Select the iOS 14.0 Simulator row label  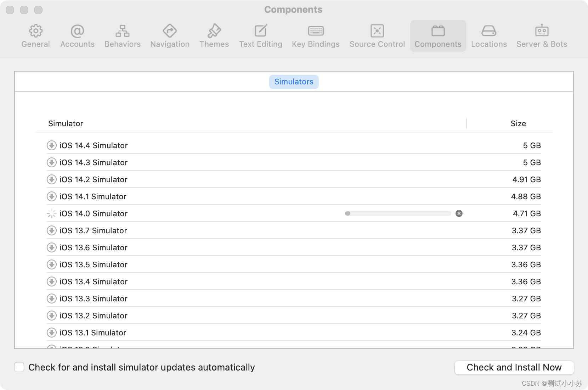pos(94,213)
